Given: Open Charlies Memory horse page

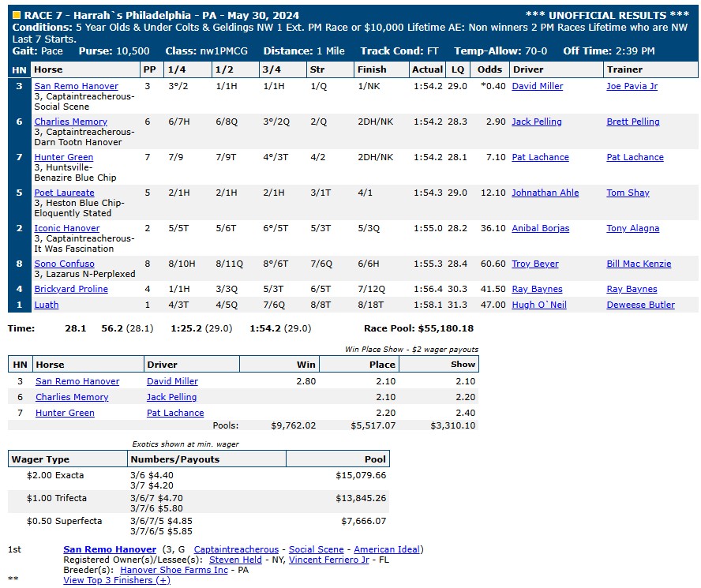Looking at the screenshot, I should coord(70,122).
